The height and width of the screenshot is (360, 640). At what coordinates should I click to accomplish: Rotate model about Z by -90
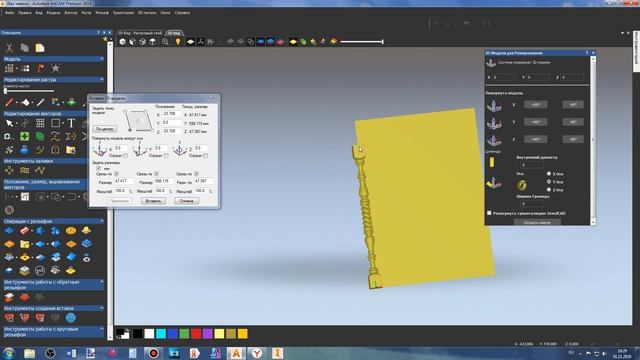(573, 139)
